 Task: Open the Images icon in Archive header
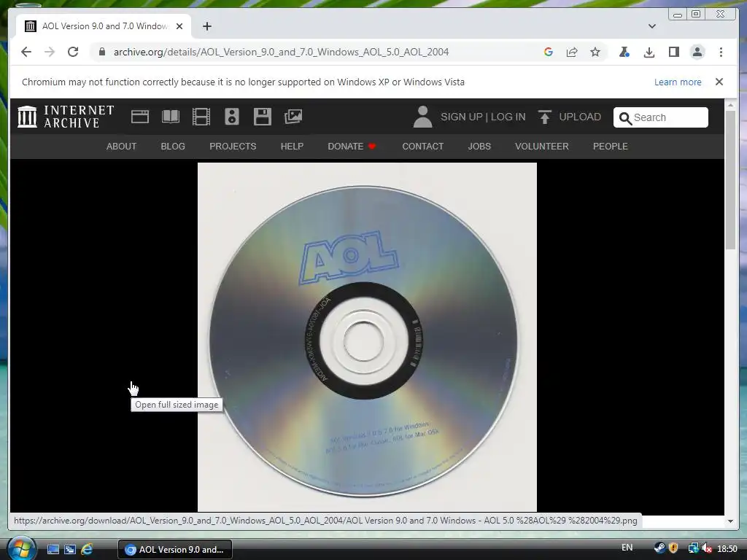[x=293, y=117]
